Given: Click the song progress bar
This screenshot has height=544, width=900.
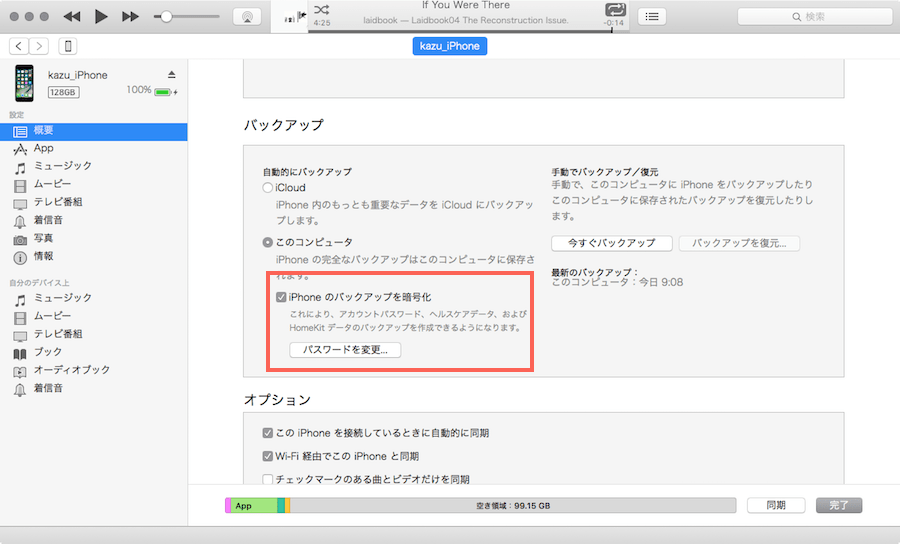Looking at the screenshot, I should click(x=468, y=30).
